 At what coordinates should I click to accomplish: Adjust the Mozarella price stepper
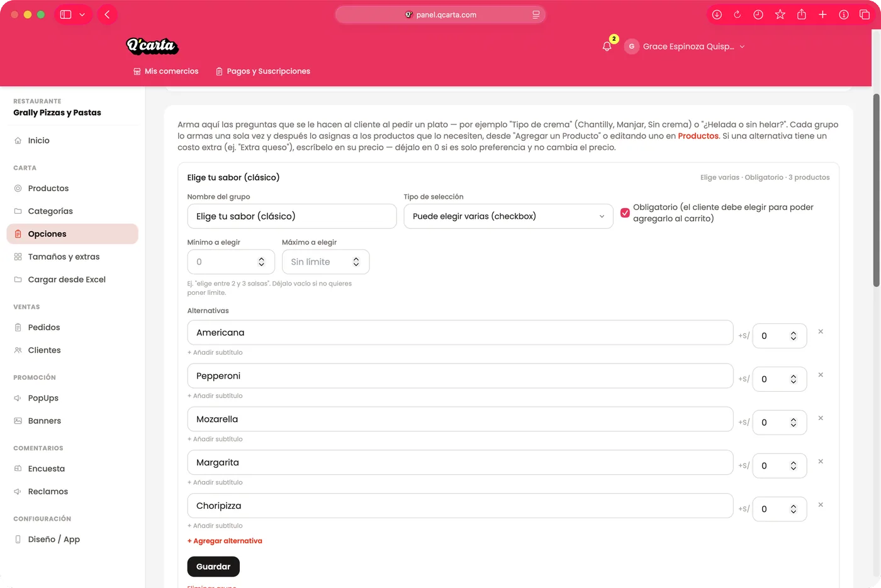(794, 423)
